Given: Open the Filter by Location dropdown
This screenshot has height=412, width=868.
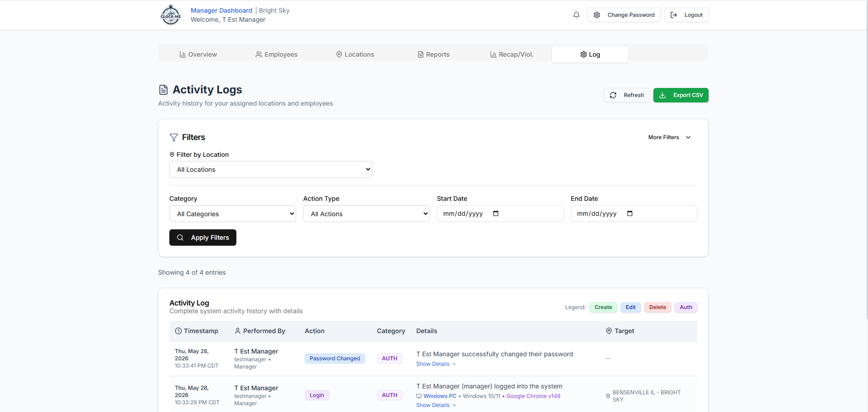Looking at the screenshot, I should click(271, 170).
